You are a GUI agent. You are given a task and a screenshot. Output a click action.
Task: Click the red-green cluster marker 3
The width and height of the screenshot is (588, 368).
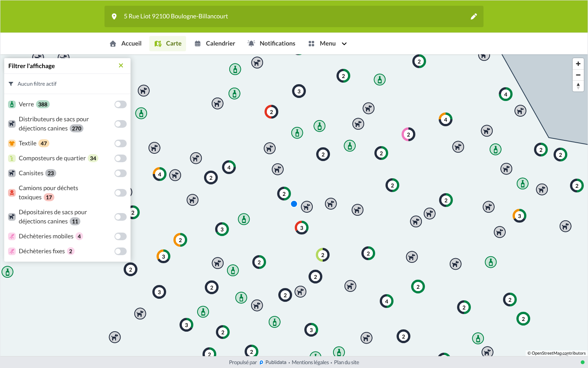click(302, 228)
